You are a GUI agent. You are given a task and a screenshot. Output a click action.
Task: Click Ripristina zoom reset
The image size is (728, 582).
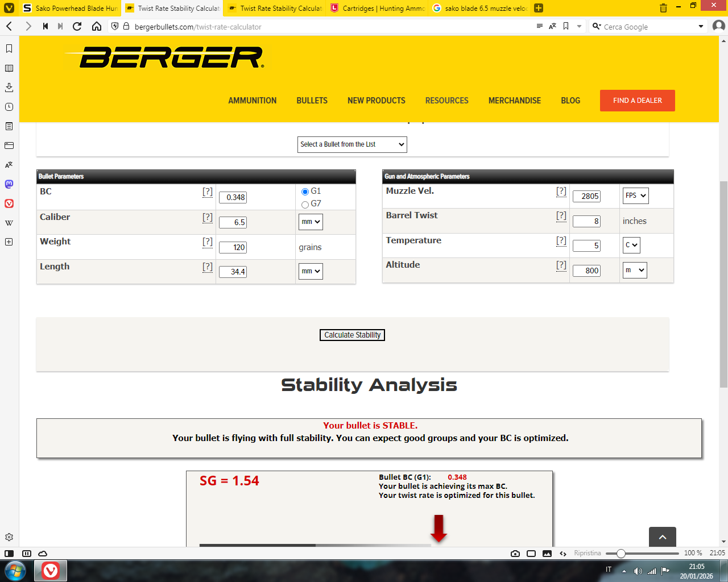pos(588,553)
